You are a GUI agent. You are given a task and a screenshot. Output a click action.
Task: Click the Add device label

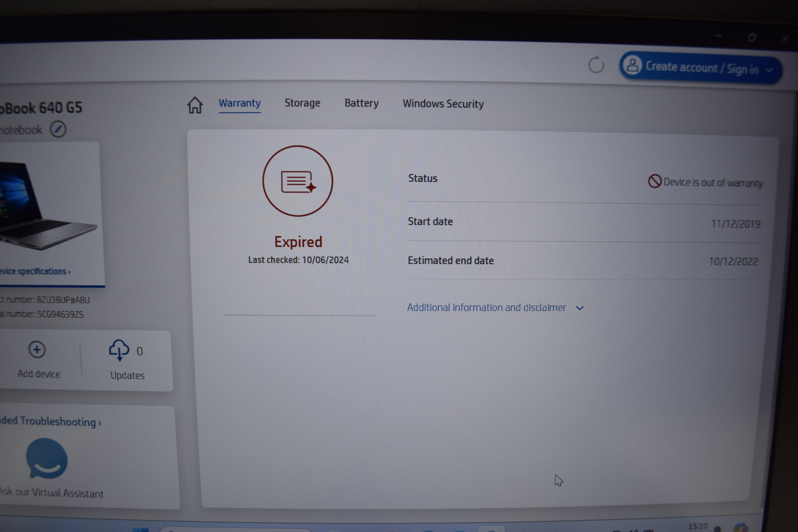39,374
